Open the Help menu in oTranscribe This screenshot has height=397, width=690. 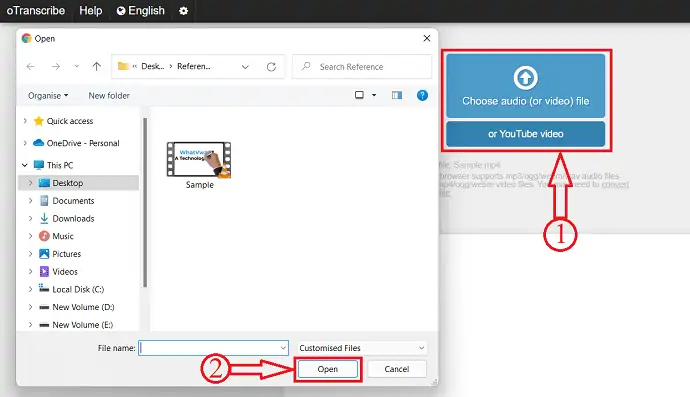(x=91, y=11)
